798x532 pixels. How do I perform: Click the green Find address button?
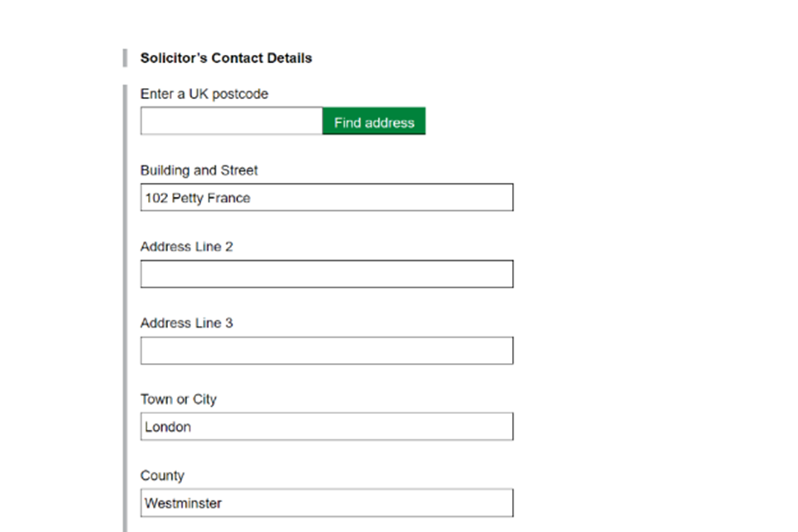(374, 122)
